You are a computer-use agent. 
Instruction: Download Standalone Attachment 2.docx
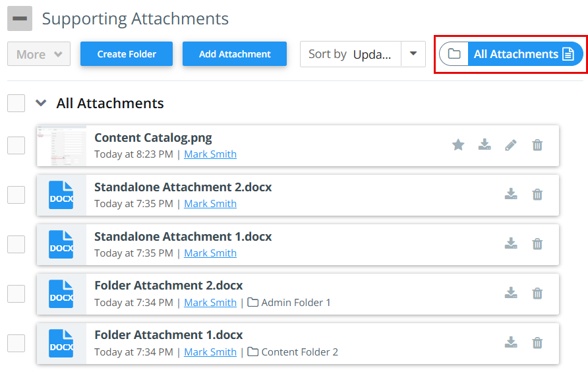tap(511, 195)
